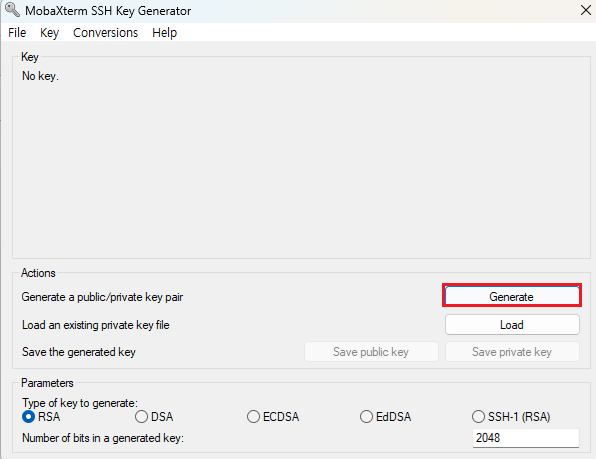Click 'Save the generated key' label
Viewport: 596px width, 459px height.
click(x=79, y=352)
